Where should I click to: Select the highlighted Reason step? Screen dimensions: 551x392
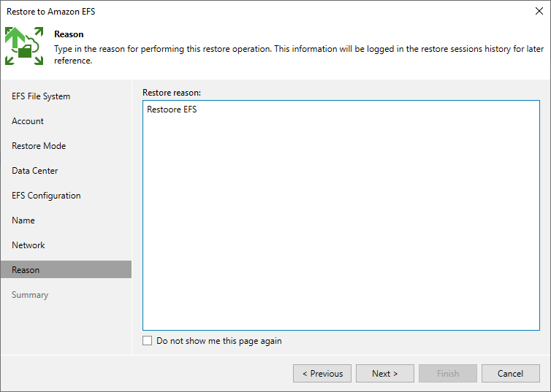[x=66, y=269]
